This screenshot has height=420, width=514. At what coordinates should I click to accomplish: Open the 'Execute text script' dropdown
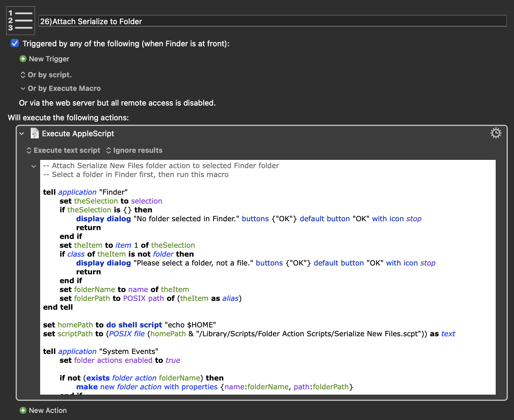(x=63, y=150)
